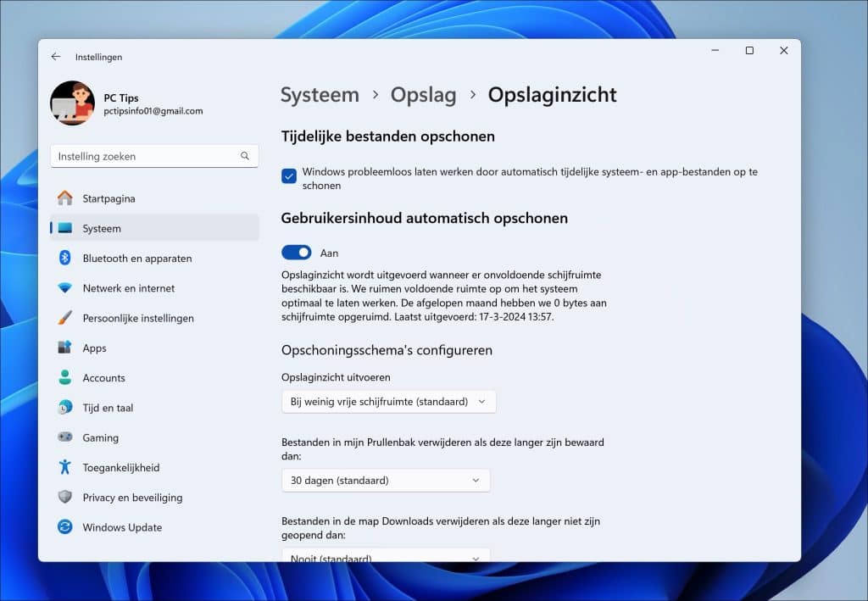Click the Systeem monitor icon
The image size is (868, 601).
(x=64, y=228)
